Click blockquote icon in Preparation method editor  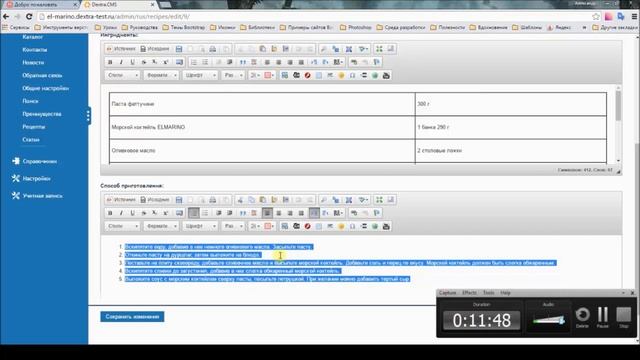243,213
